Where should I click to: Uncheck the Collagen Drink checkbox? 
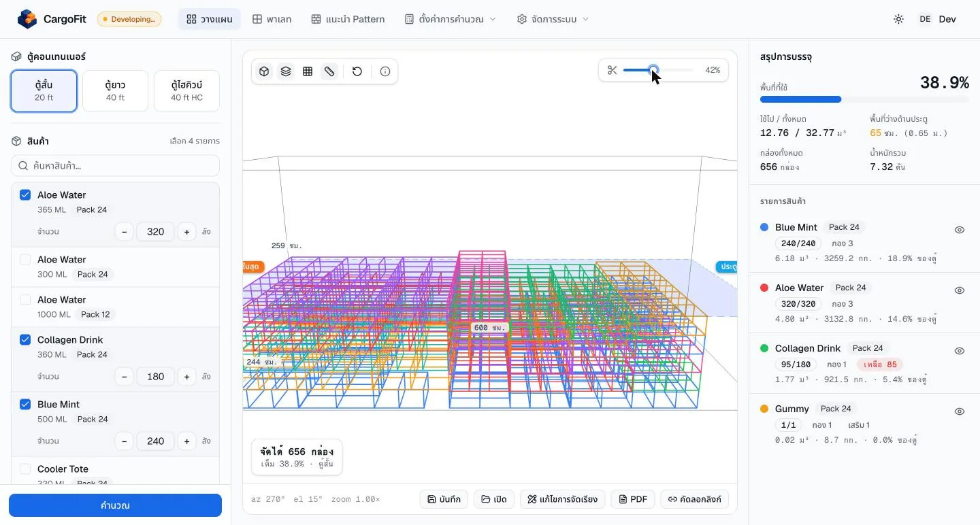(25, 340)
